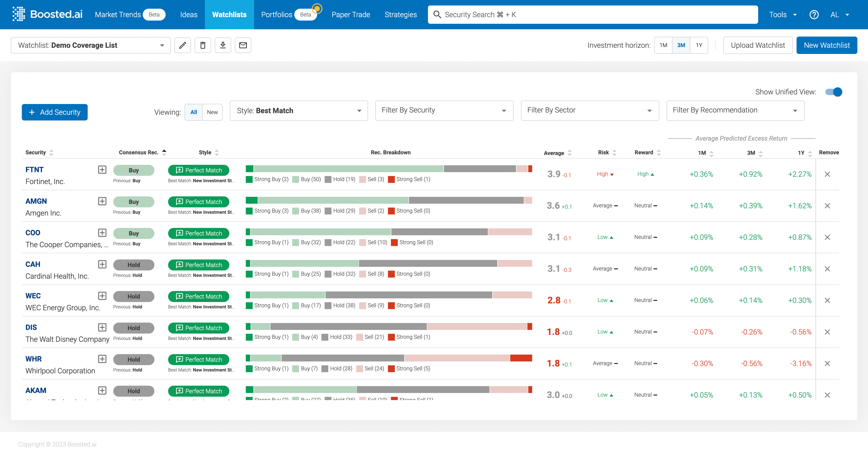Screen dimensions: 868x457
Task: Open the Ideas tab
Action: tap(189, 14)
